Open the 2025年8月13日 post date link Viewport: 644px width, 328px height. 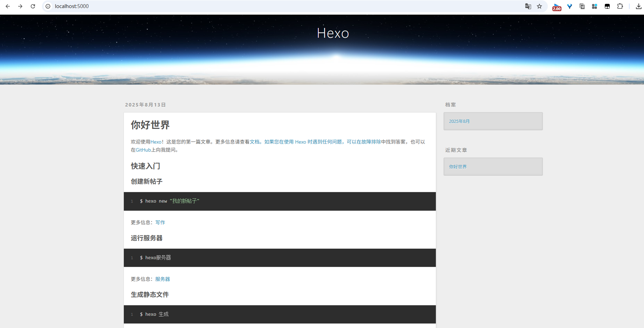[145, 105]
